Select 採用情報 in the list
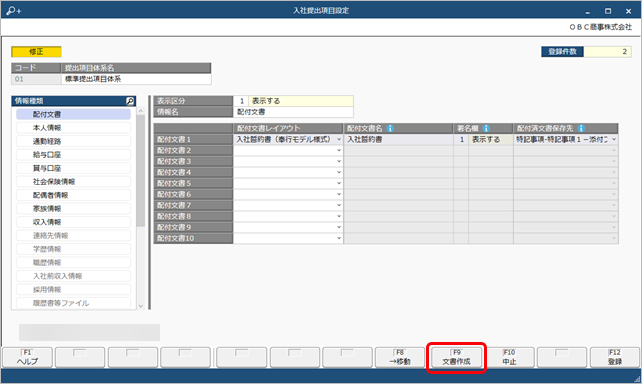The image size is (642, 384). click(73, 290)
